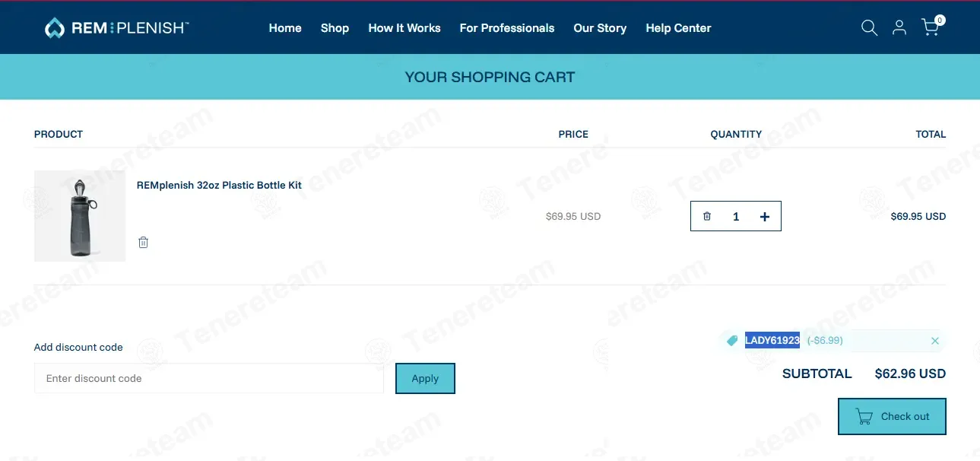Open the Shop menu

[335, 28]
